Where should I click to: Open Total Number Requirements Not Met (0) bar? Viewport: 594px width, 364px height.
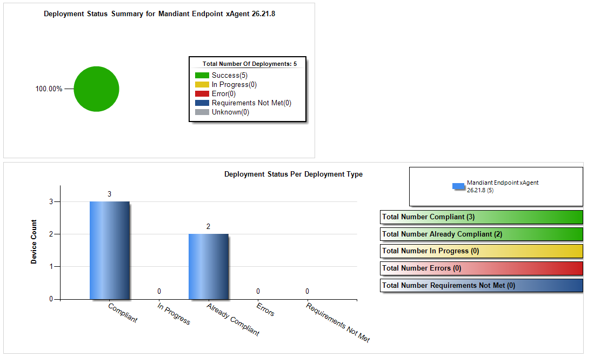[x=481, y=286]
